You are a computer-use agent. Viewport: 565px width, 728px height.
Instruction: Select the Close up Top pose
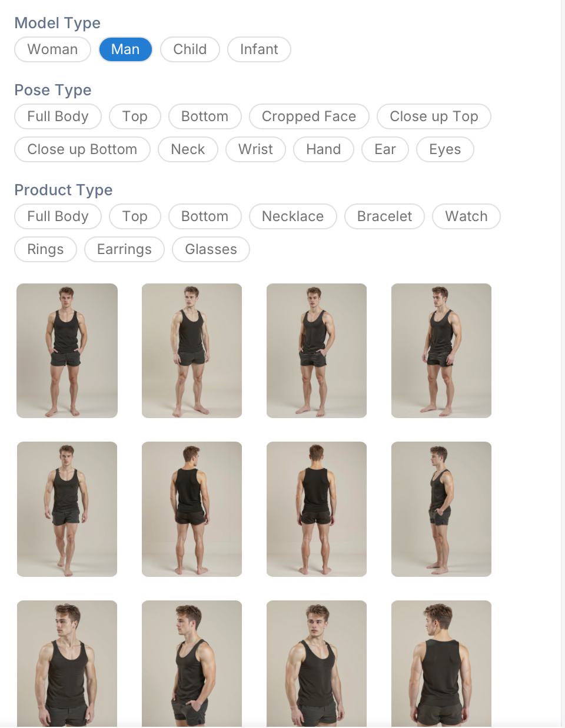click(x=434, y=116)
